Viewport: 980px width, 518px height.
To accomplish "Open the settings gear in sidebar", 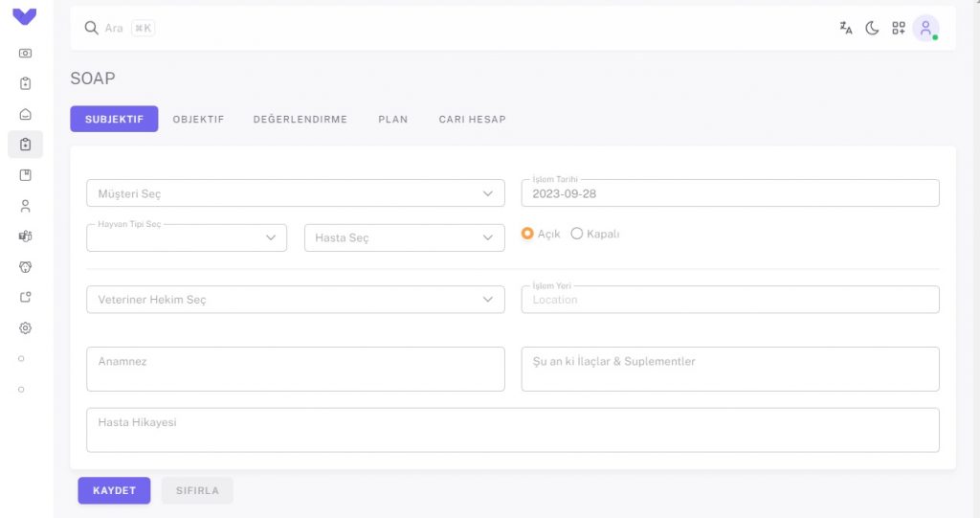I will (x=25, y=327).
